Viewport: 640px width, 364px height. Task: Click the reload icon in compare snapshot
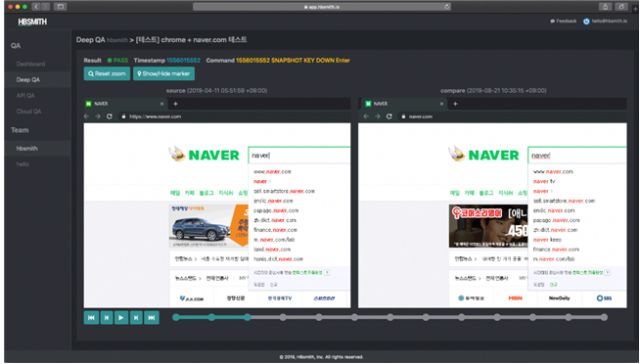click(389, 117)
